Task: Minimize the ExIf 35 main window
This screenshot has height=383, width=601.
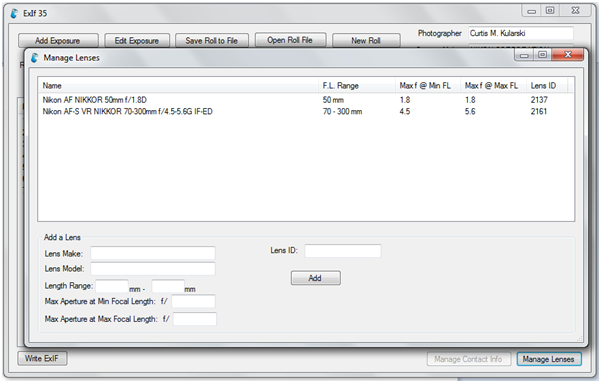Action: [531, 11]
